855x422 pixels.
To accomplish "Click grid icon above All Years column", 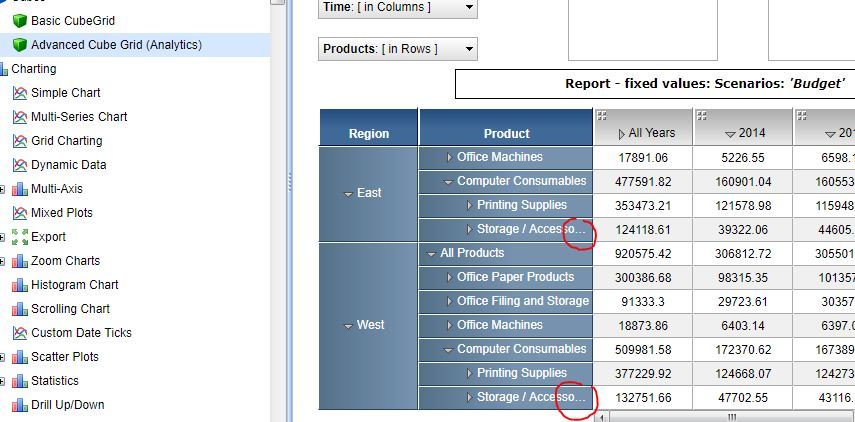I will 601,116.
